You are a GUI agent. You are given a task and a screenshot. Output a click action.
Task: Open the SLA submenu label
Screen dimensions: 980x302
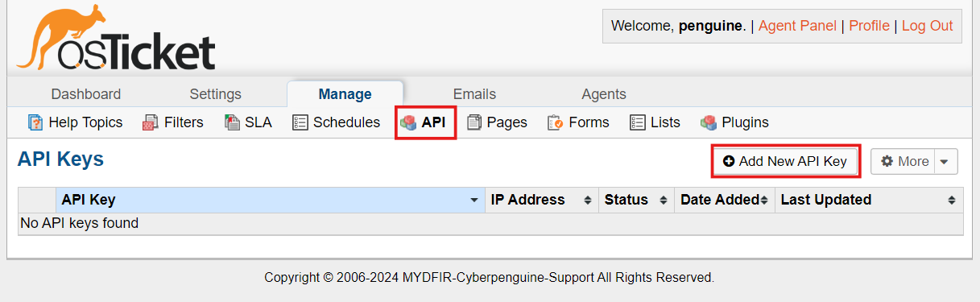[258, 122]
